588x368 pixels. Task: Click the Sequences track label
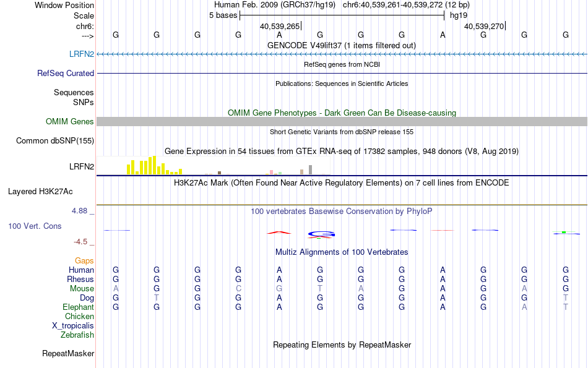click(x=74, y=92)
